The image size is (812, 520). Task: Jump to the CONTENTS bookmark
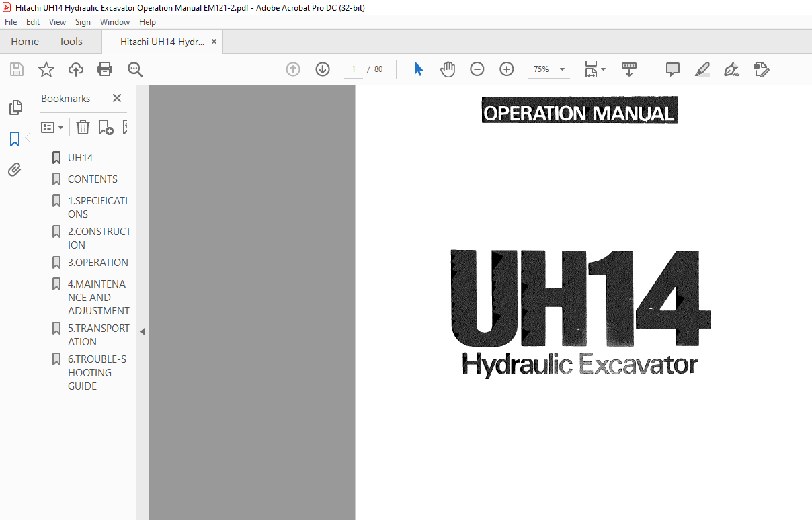click(93, 179)
